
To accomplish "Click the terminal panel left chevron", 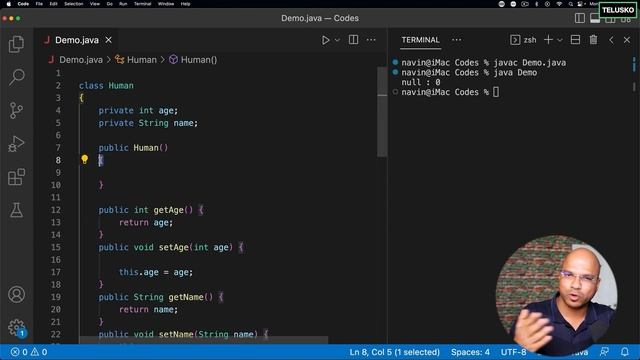I will tap(611, 40).
